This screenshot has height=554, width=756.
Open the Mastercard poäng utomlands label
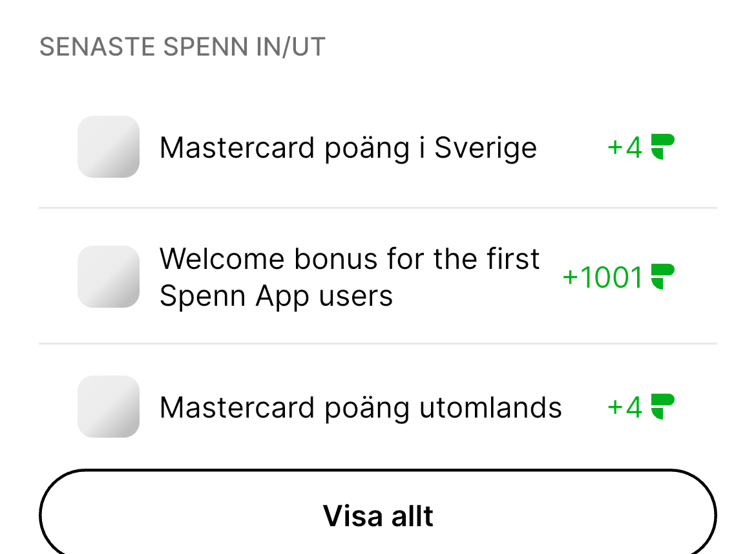[x=361, y=408]
